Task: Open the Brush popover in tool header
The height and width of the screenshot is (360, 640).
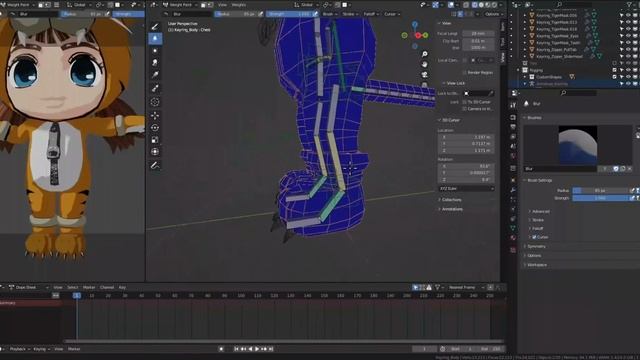Action: pos(329,14)
